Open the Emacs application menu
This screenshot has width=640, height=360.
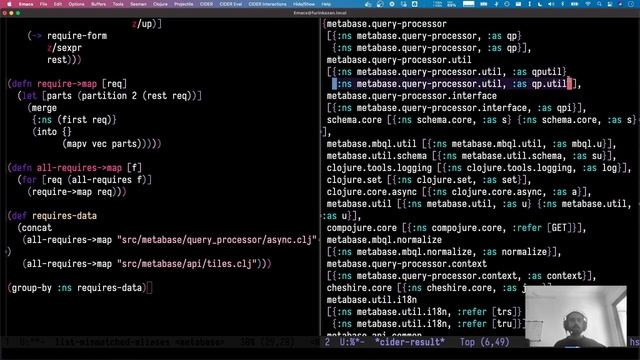(26, 4)
